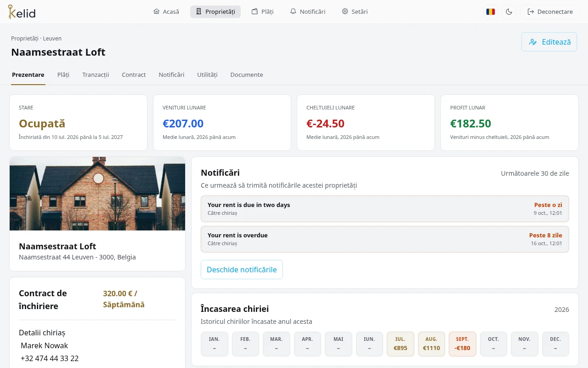This screenshot has width=588, height=368.
Task: Click the Kelid key logo
Action: click(x=22, y=11)
